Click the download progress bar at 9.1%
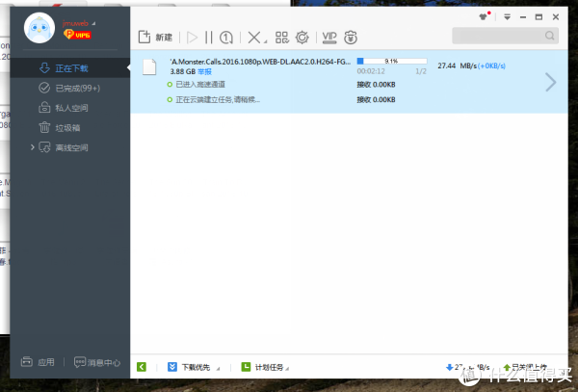 (x=391, y=60)
